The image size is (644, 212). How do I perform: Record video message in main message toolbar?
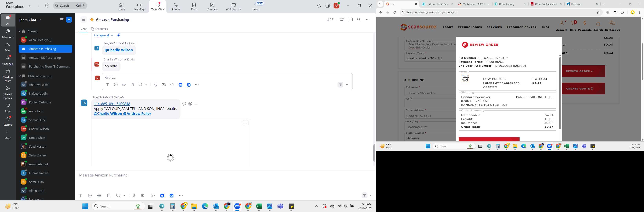(x=143, y=196)
